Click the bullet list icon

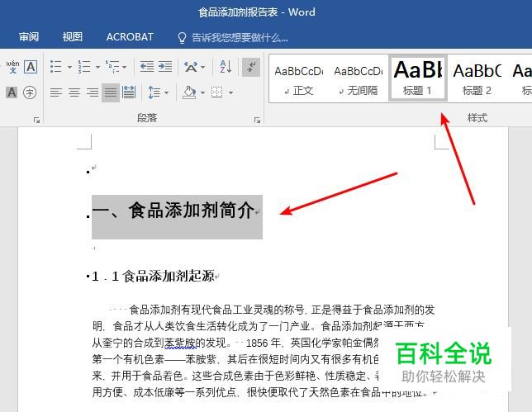tap(55, 67)
